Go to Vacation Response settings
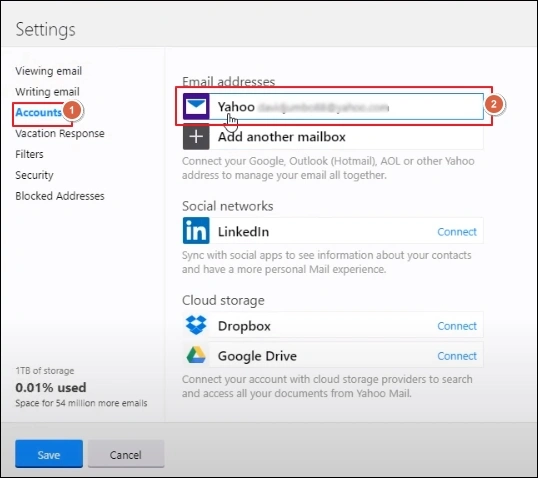 [x=60, y=133]
